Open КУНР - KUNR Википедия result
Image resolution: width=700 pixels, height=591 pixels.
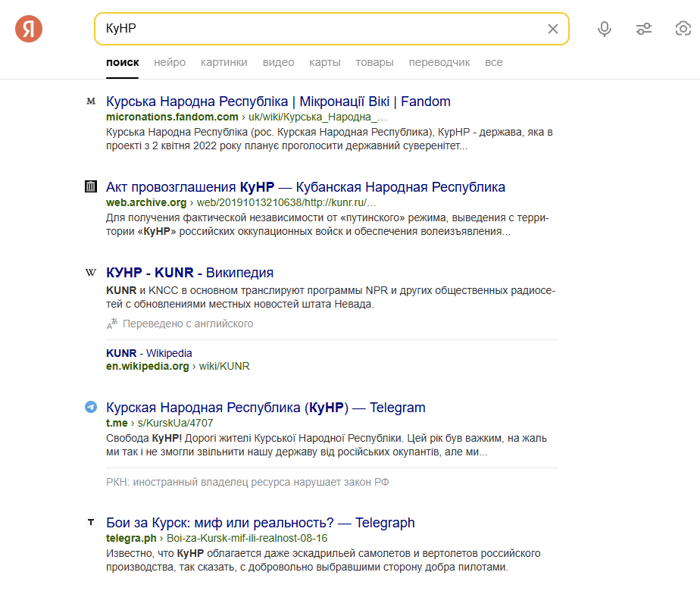tap(189, 273)
